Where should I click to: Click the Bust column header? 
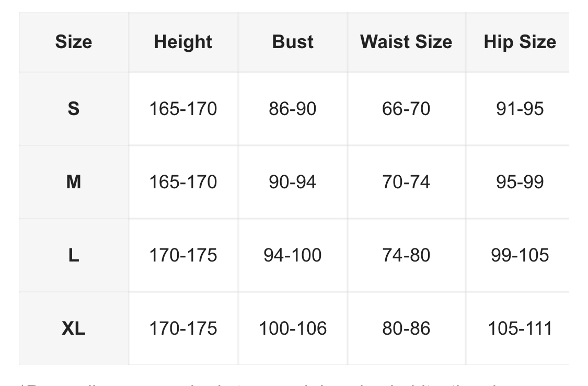(x=293, y=42)
